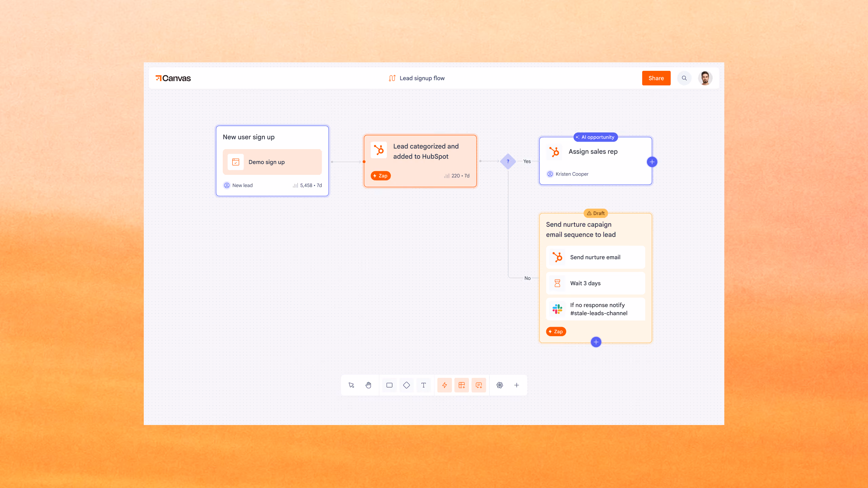Click the plus icon in bottom toolbar
This screenshot has height=488, width=868.
pos(517,385)
